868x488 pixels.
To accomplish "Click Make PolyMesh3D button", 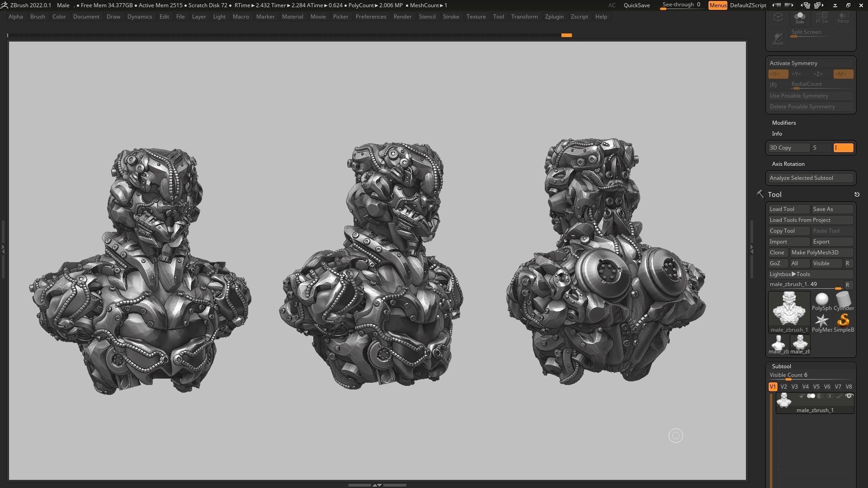I will point(821,253).
